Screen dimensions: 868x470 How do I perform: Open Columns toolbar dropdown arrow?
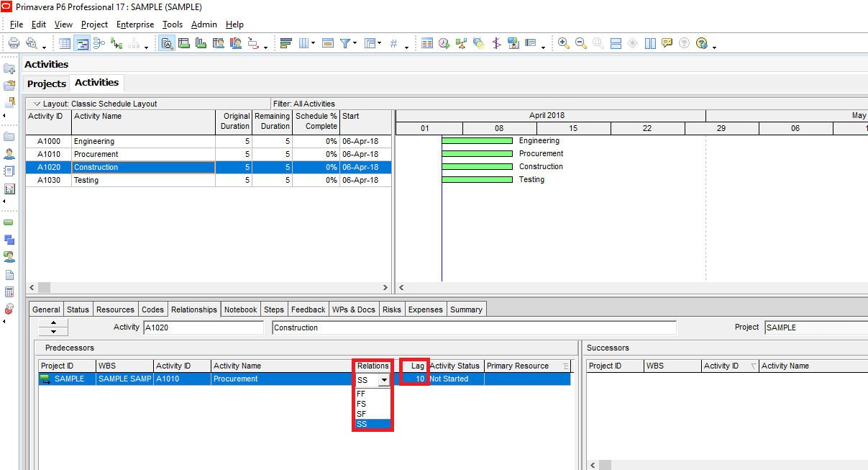(313, 44)
